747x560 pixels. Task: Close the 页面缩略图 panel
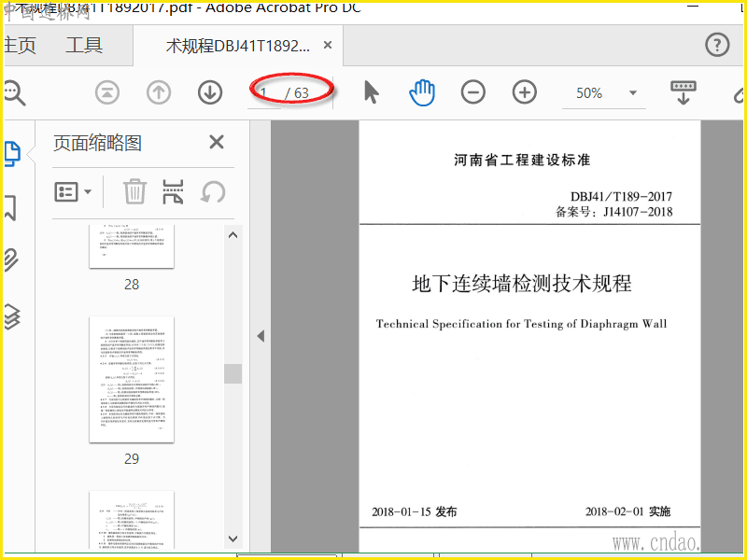pyautogui.click(x=217, y=142)
